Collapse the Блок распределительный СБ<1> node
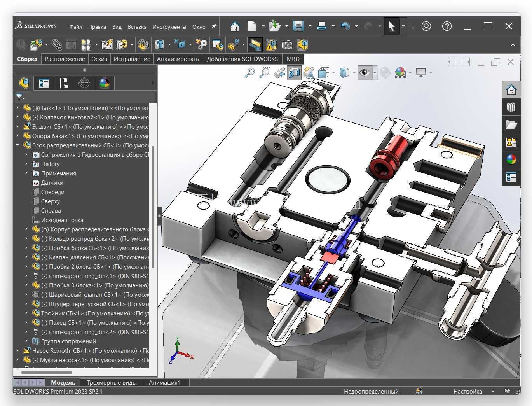532x406 pixels. pyautogui.click(x=17, y=145)
